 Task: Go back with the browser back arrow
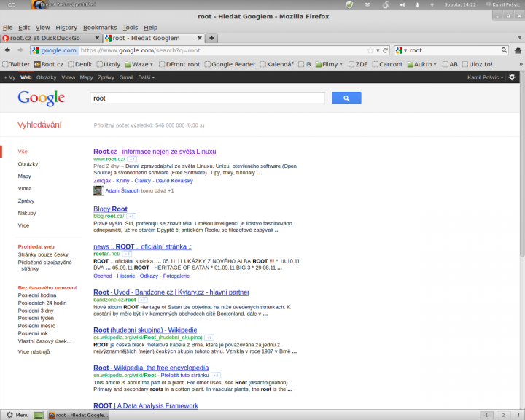pos(7,50)
